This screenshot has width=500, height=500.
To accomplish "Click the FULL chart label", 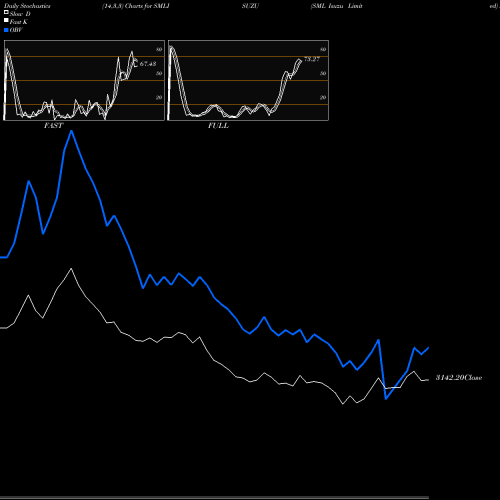I will coord(218,126).
